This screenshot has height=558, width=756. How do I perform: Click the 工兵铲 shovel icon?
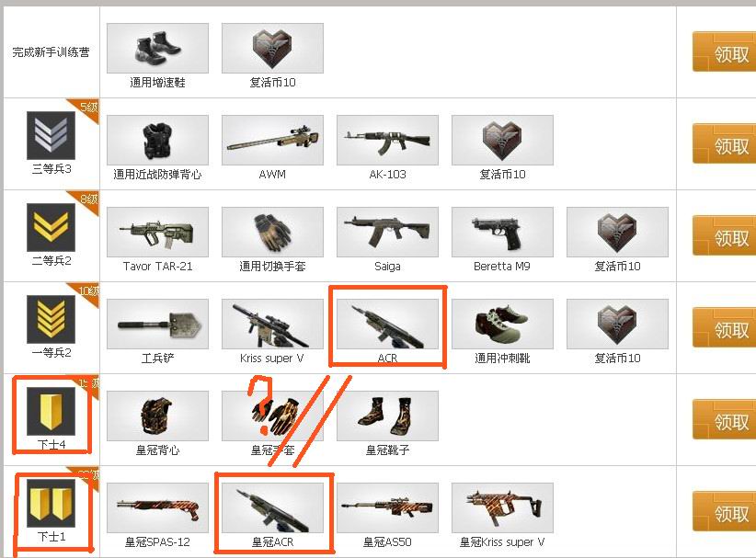[157, 325]
